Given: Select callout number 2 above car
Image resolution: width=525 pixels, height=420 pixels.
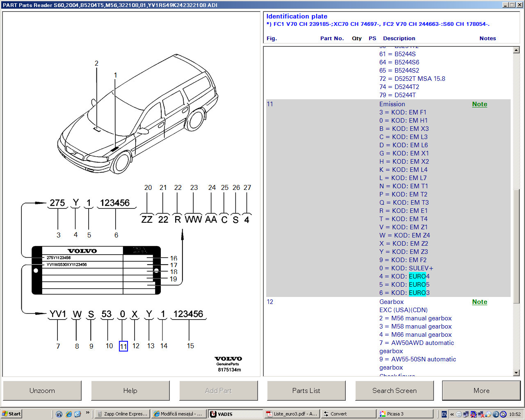Looking at the screenshot, I should click(x=96, y=63).
